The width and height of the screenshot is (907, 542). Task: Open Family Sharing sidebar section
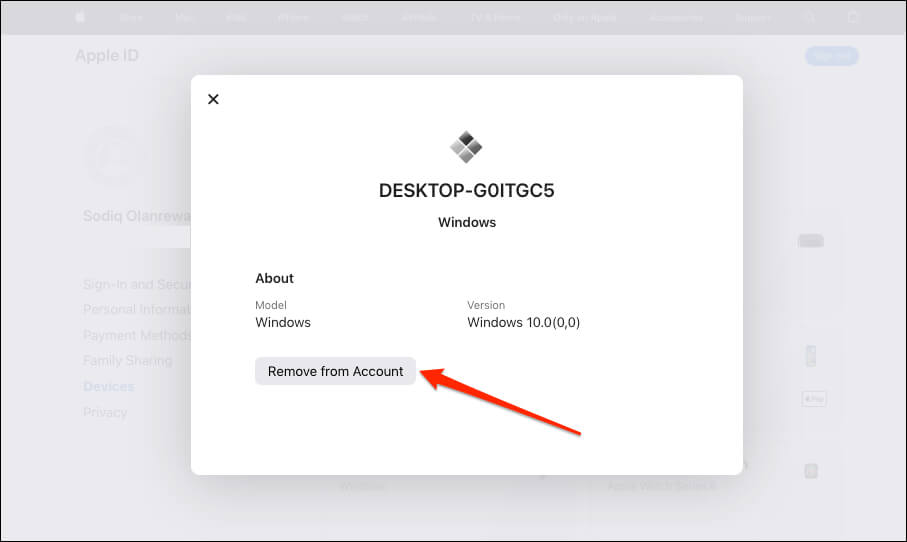pyautogui.click(x=127, y=361)
